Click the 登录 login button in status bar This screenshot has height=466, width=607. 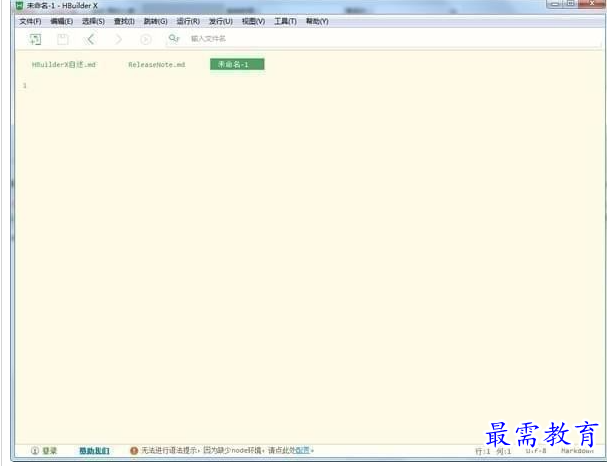[44, 451]
